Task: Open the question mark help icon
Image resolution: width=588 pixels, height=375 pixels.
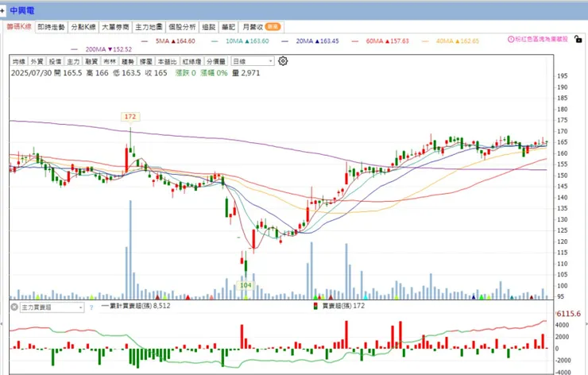Action: [91, 308]
